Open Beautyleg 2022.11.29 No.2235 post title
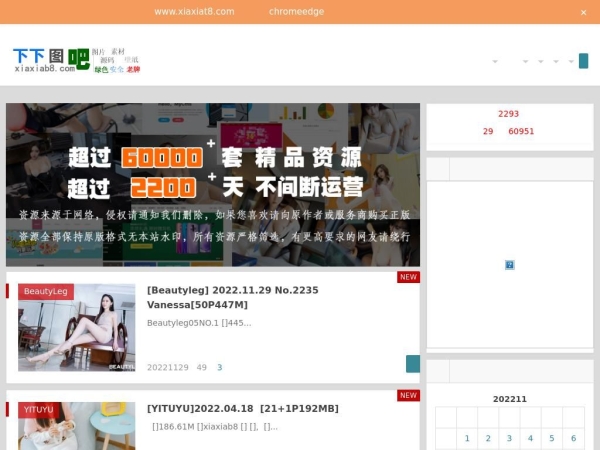Screen dimensions: 600x450 pos(232,297)
